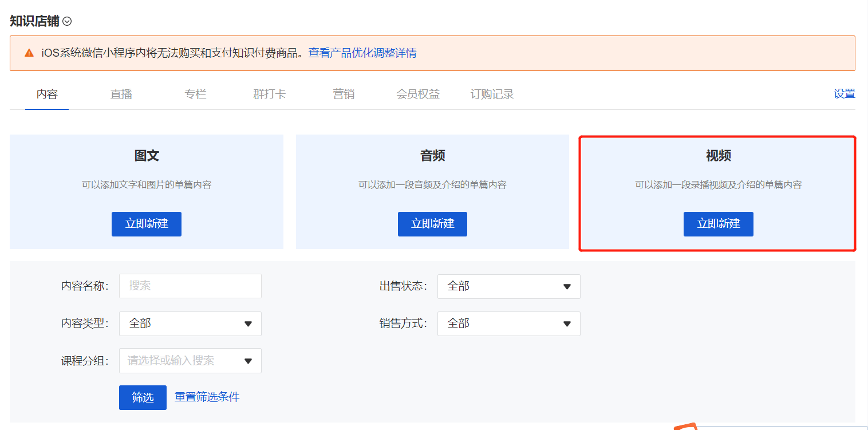868x430 pixels.
Task: Go to the 群打卡 tab
Action: pyautogui.click(x=269, y=94)
